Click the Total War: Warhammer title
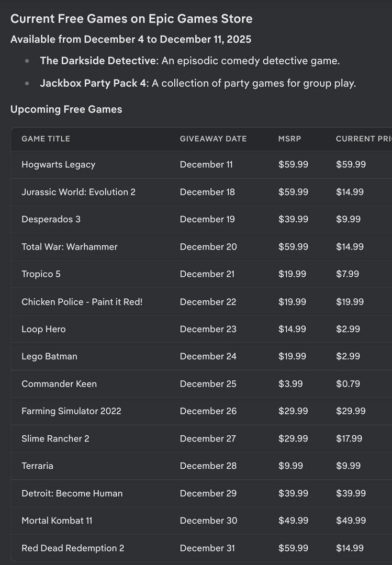Screen dimensions: 392x565 (70, 246)
